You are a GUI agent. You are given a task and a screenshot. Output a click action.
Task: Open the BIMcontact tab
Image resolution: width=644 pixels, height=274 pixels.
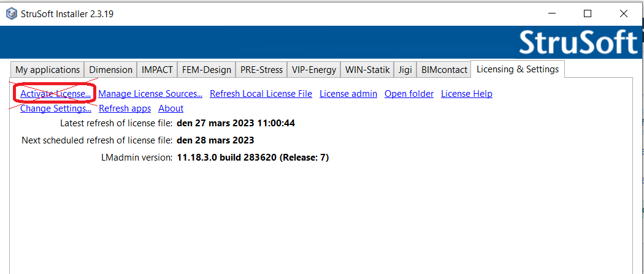click(x=444, y=70)
